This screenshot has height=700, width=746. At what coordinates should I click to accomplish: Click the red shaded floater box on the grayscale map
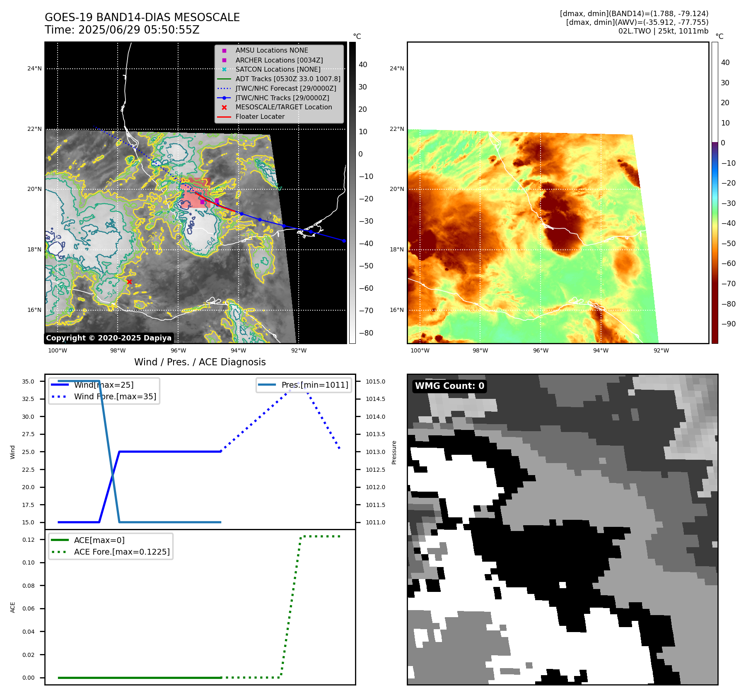tap(195, 193)
